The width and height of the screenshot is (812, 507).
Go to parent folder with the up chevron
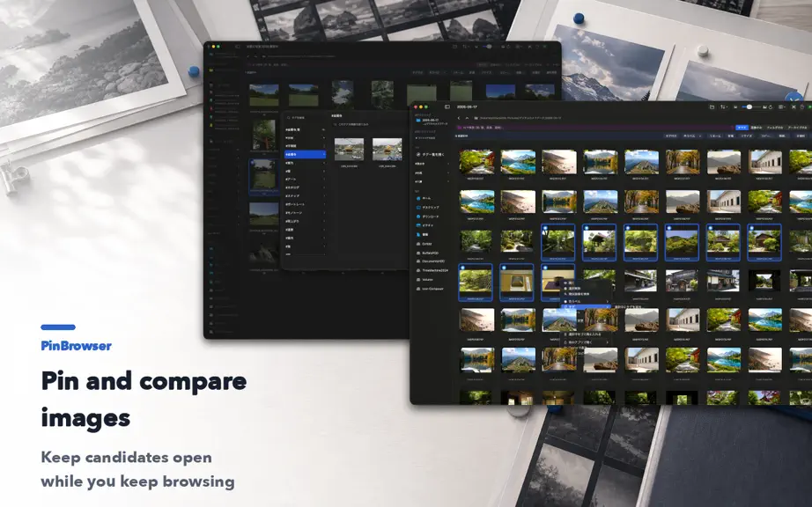[467, 118]
